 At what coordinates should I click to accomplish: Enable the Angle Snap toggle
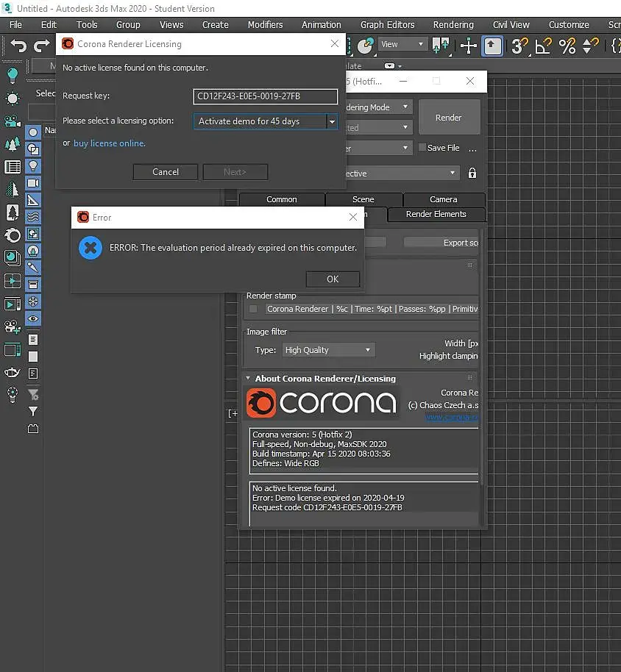(543, 46)
